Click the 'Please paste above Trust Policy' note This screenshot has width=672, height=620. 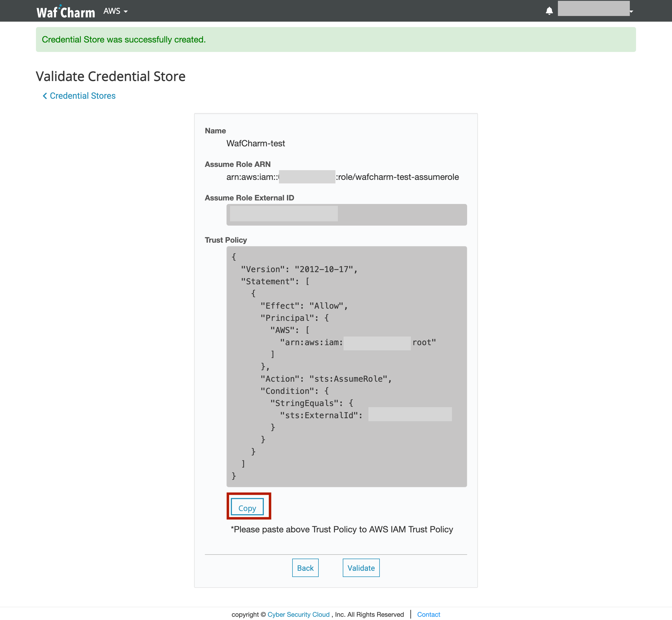coord(342,529)
